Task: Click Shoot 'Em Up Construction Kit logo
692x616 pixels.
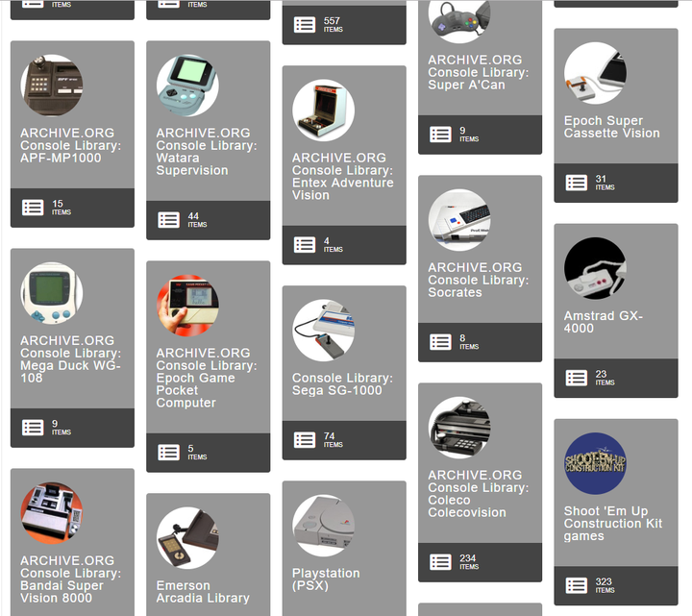Action: (x=595, y=463)
